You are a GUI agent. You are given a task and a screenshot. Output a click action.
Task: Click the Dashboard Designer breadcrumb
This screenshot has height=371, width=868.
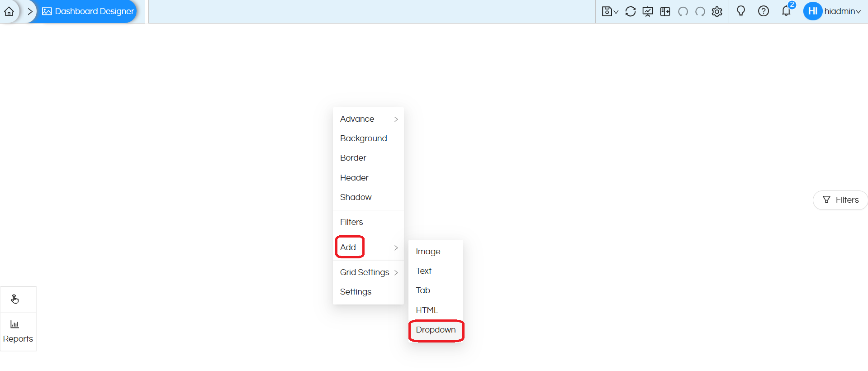click(x=88, y=11)
